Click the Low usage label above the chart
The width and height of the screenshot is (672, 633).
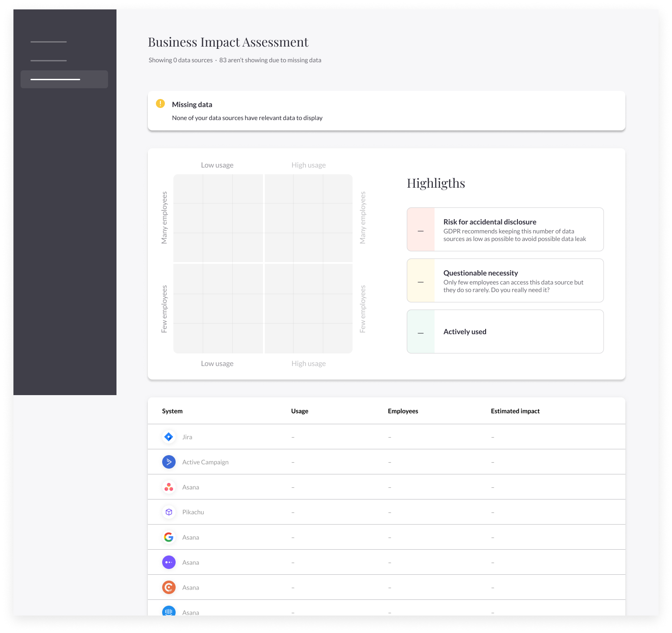click(x=217, y=165)
